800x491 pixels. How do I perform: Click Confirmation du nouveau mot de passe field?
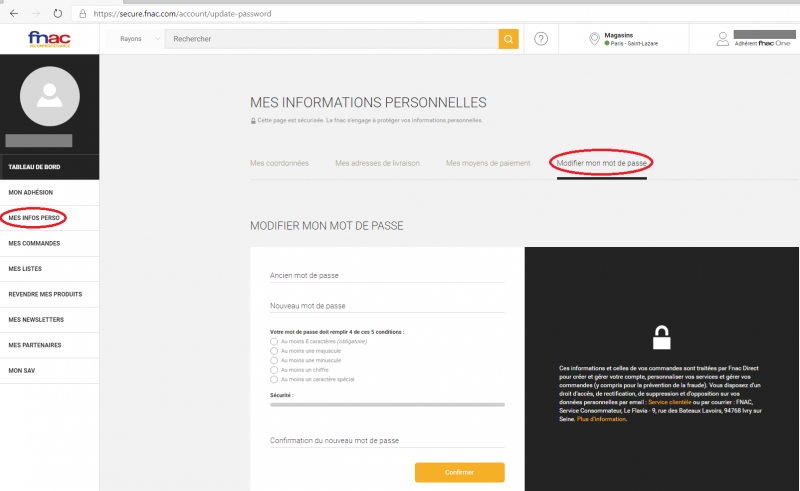coord(387,440)
